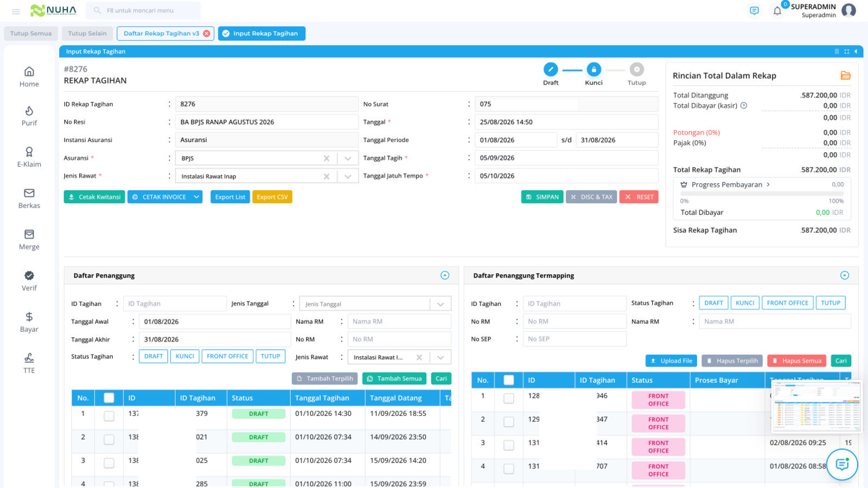Open Merge in the sidebar

coord(29,240)
